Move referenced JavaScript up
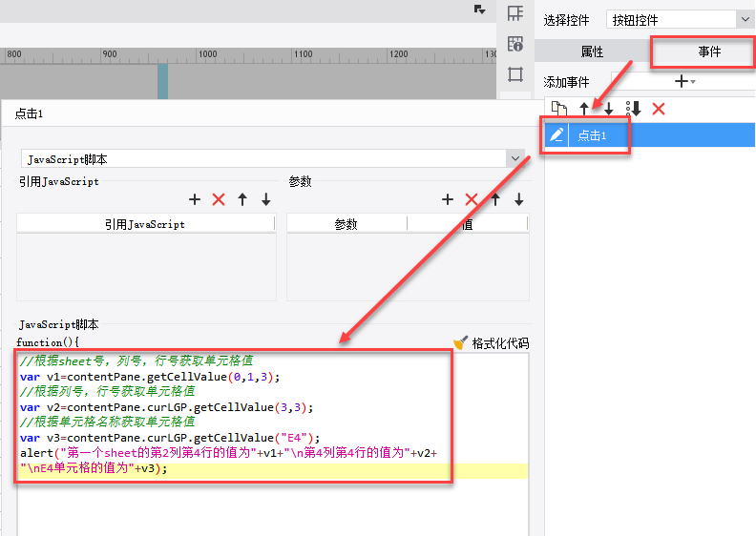The image size is (756, 536). point(242,199)
